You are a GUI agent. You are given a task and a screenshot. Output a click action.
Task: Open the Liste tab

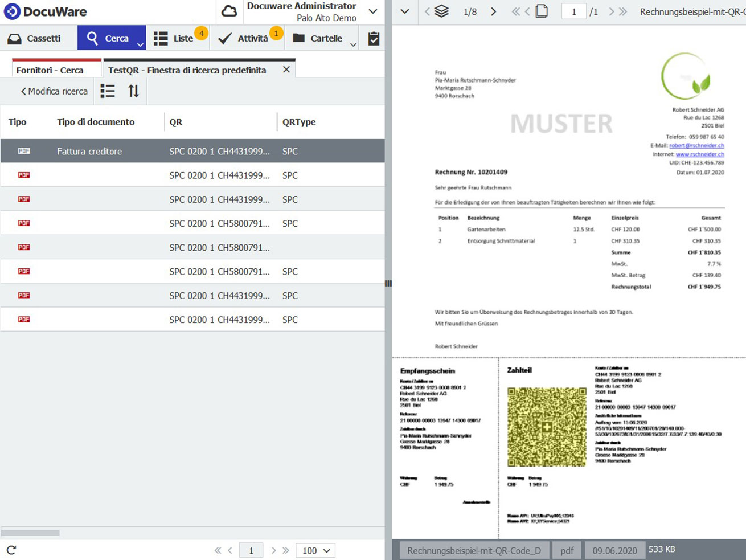tap(178, 38)
